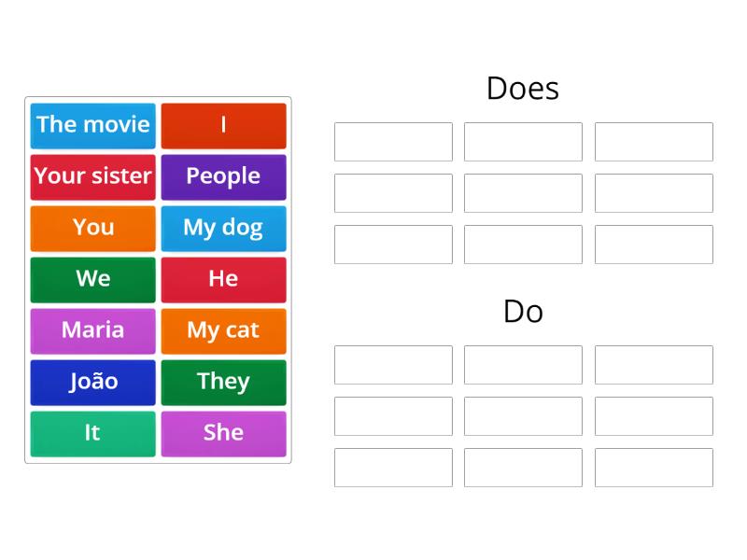This screenshot has width=747, height=560.
Task: Pick the 'We' tile
Action: [92, 279]
